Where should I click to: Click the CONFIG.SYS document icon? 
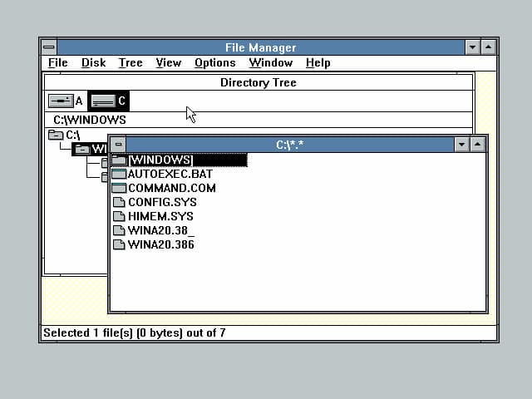tap(119, 202)
